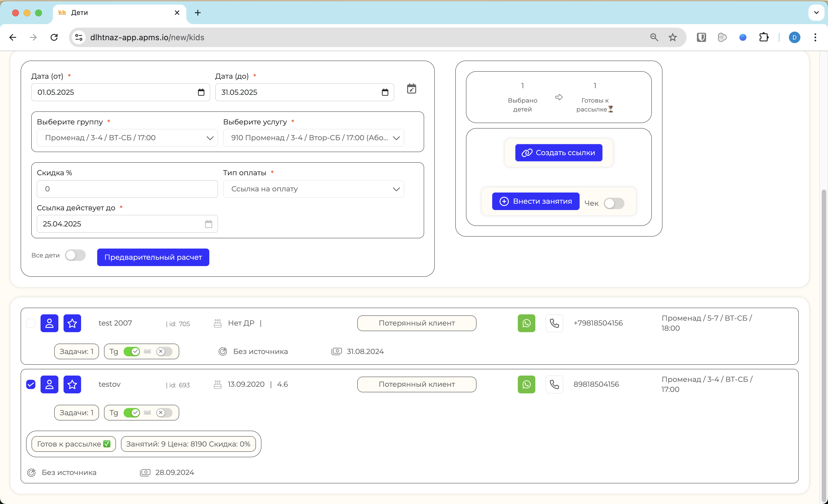This screenshot has height=504, width=828.
Task: Click the testov name text
Action: coord(110,384)
